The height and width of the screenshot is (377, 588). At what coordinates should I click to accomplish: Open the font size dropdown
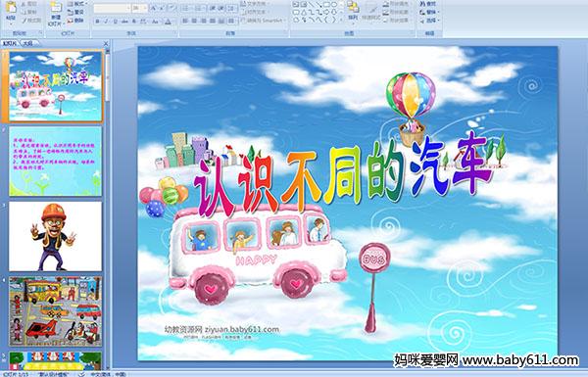(140, 8)
